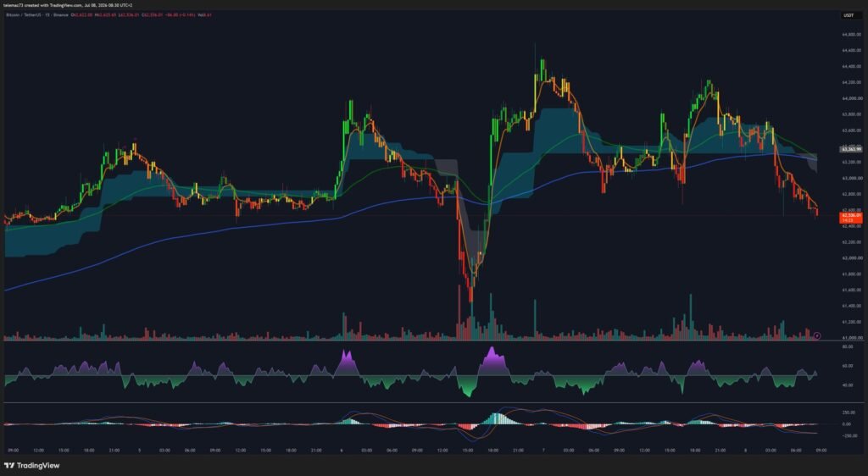Click the 61,600.00 price axis label

pyautogui.click(x=851, y=290)
